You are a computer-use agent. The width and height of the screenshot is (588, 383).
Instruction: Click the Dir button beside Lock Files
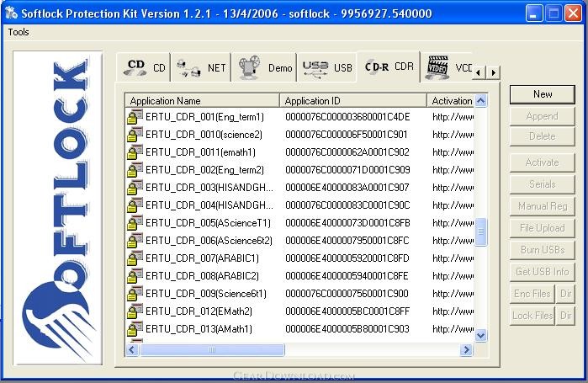point(565,316)
